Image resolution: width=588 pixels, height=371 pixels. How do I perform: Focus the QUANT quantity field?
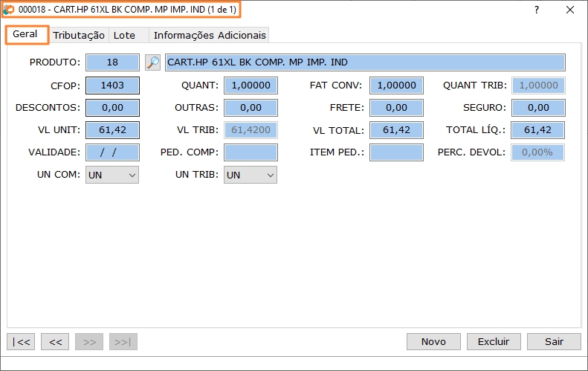pyautogui.click(x=251, y=86)
